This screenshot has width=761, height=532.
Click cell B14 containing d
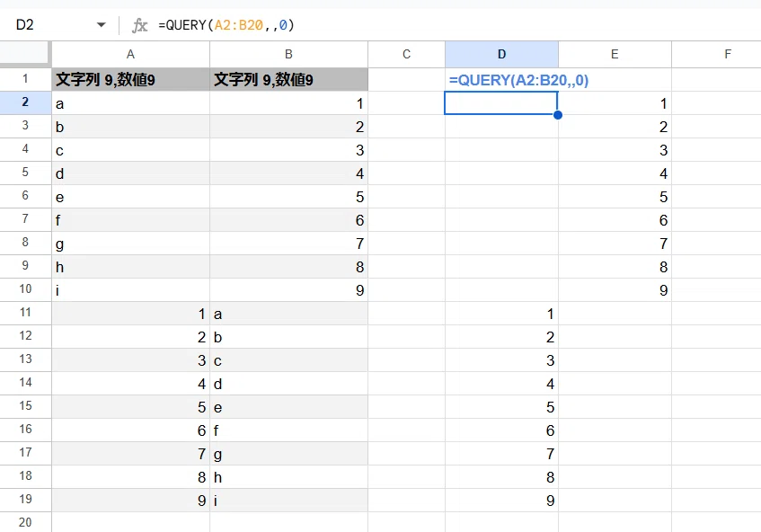point(288,383)
